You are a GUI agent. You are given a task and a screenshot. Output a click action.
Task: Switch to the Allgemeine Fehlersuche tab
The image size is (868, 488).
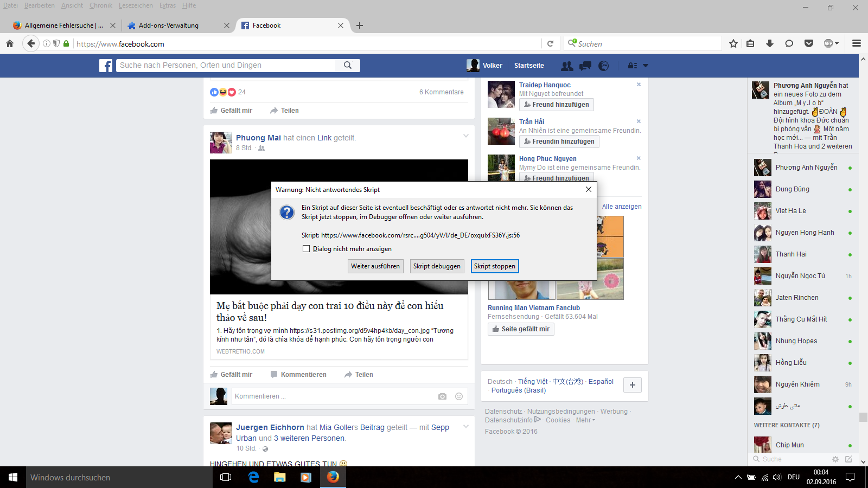pyautogui.click(x=64, y=25)
